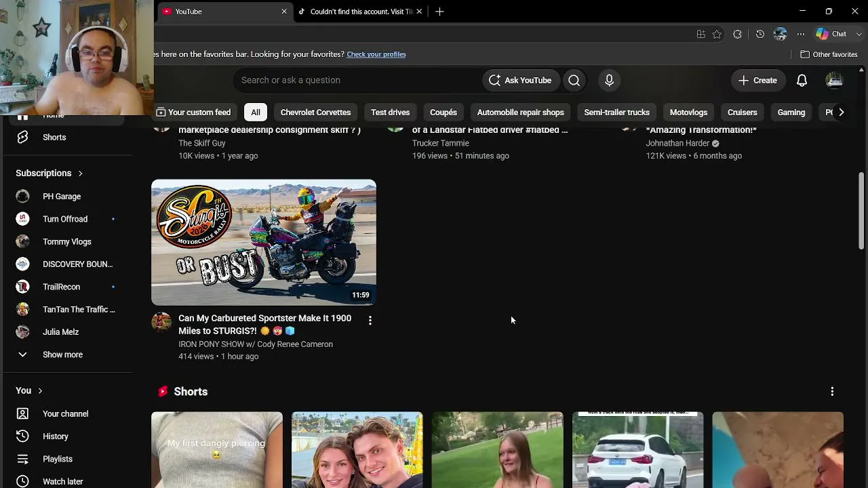Viewport: 868px width, 488px height.
Task: Open a new browser tab
Action: coord(439,12)
